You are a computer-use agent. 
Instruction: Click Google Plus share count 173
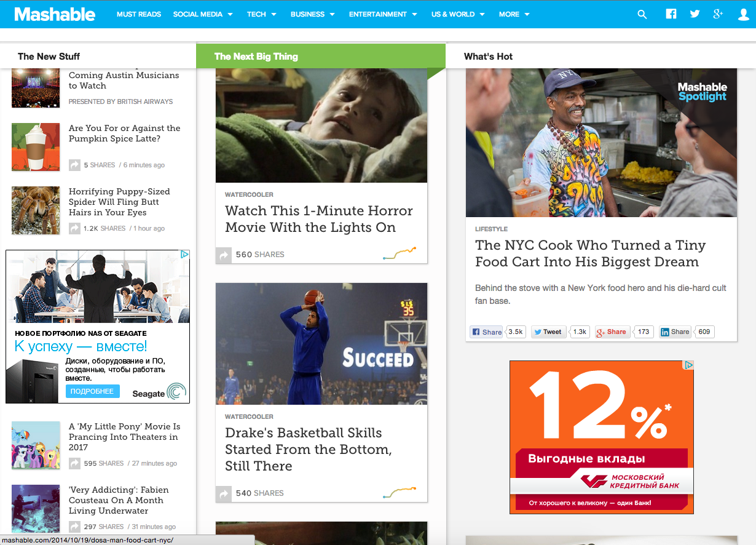point(644,332)
